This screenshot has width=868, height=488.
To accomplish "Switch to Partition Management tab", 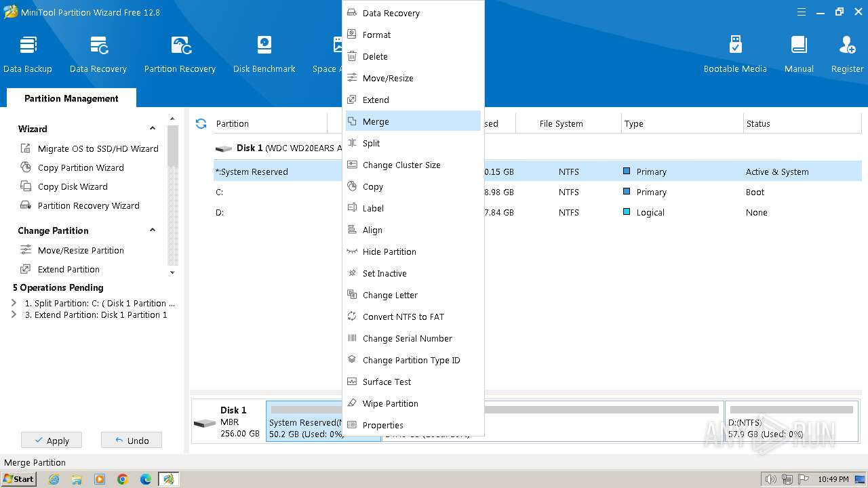I will (71, 98).
